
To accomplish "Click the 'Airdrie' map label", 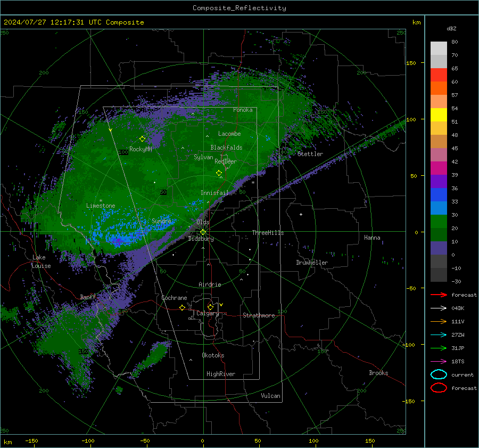I will click(x=210, y=284).
